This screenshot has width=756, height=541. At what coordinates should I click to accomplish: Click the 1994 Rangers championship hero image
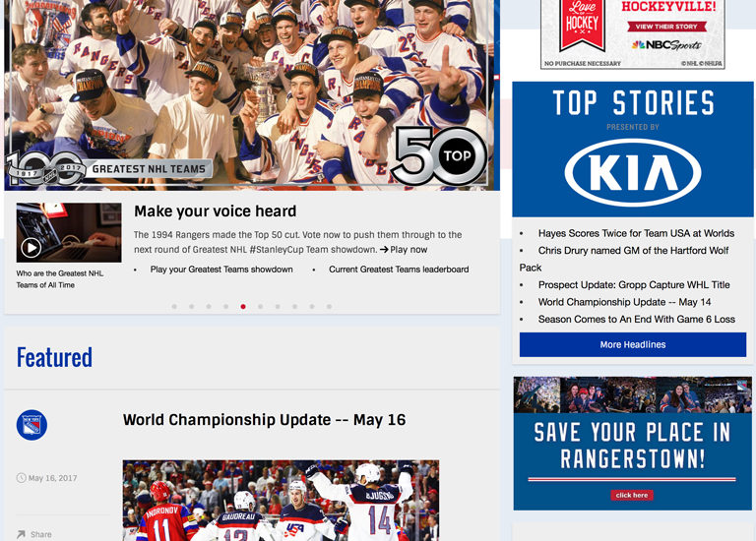pos(252,94)
